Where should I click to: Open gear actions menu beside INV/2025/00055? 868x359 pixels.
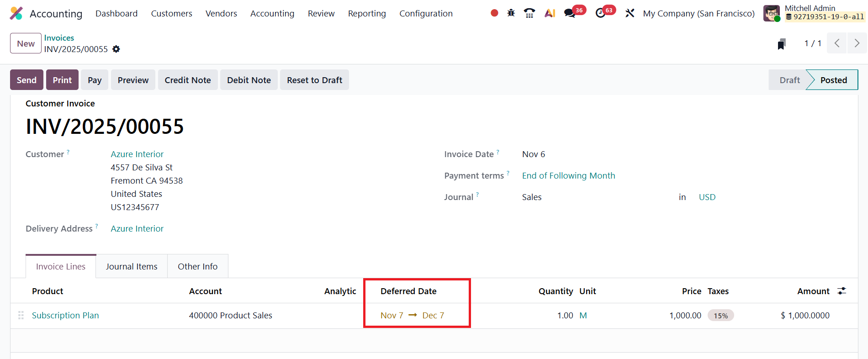tap(116, 49)
